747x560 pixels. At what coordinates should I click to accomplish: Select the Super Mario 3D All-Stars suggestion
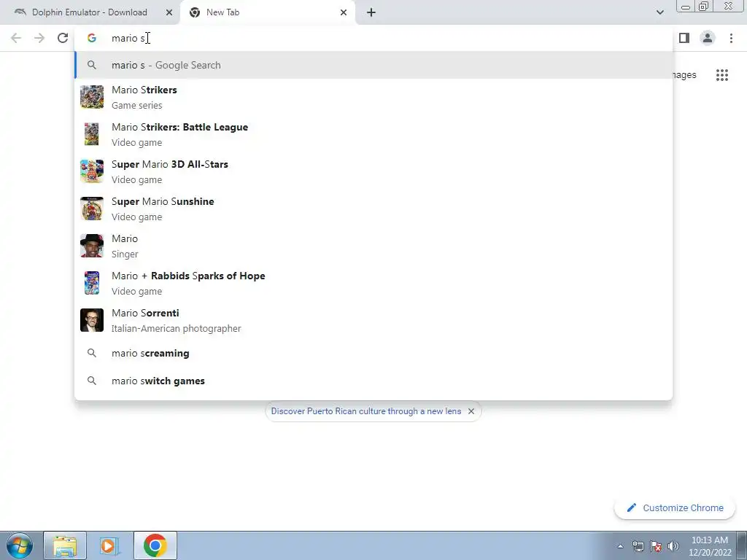click(373, 171)
